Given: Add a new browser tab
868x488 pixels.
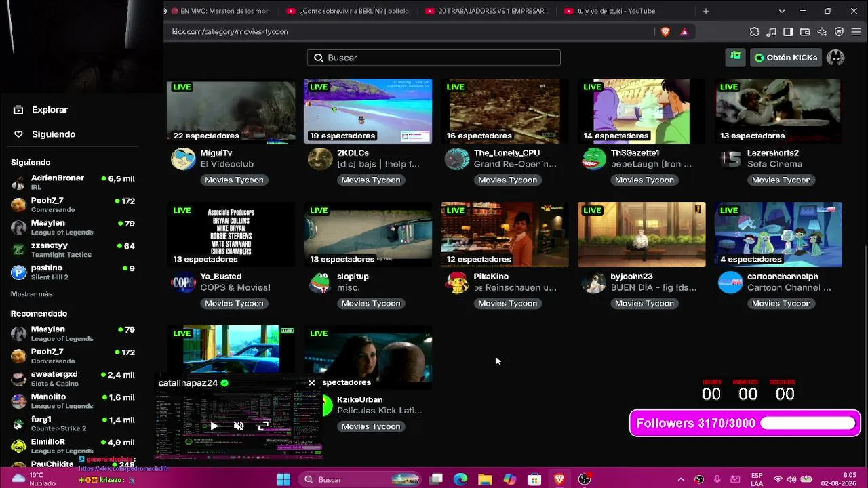Looking at the screenshot, I should pos(706,11).
